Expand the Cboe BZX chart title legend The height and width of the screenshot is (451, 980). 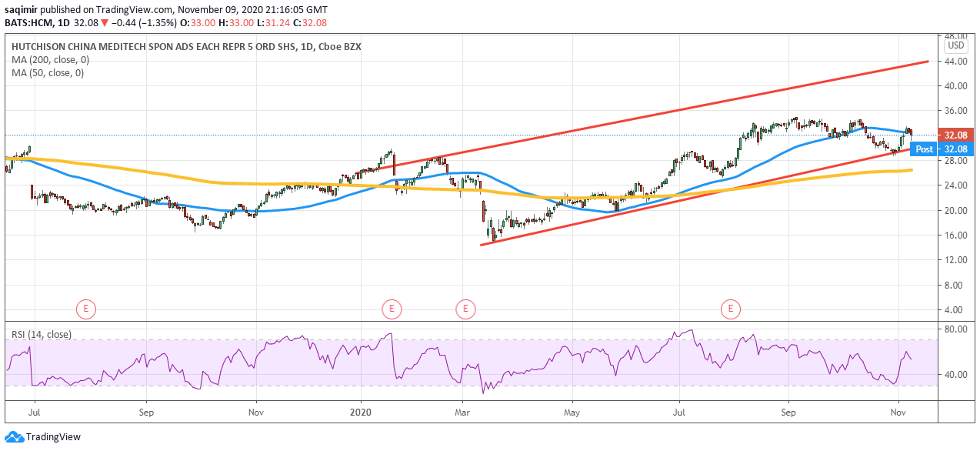pos(185,46)
